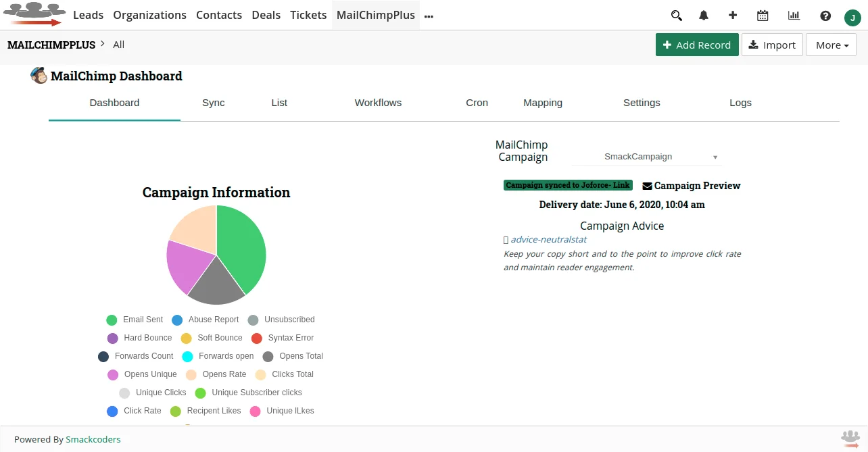868x452 pixels.
Task: Open the Contacts module
Action: click(x=219, y=15)
